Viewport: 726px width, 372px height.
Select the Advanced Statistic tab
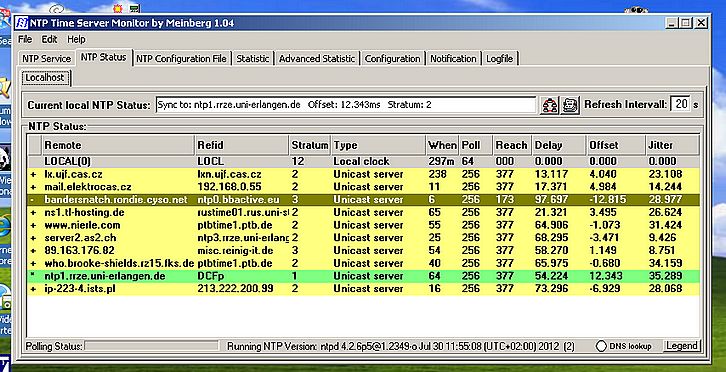point(317,59)
